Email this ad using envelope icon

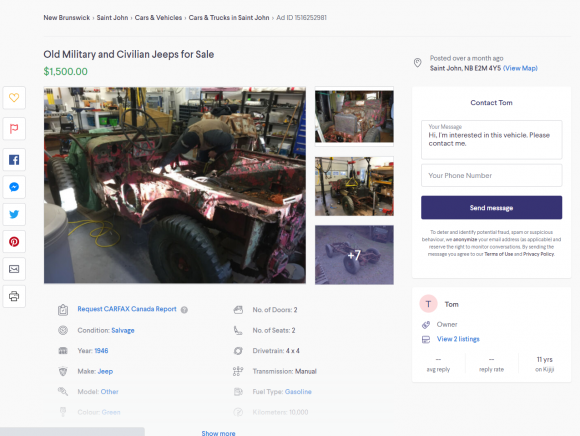click(14, 269)
